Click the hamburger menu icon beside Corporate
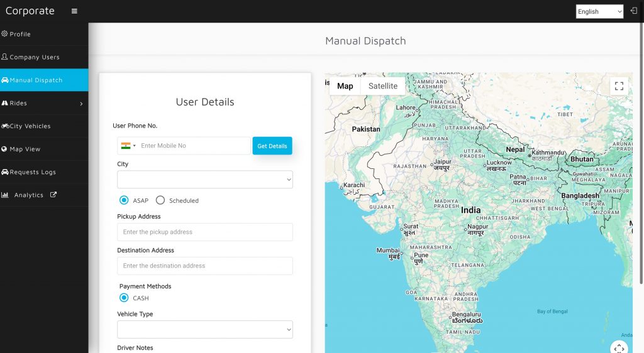Screen dimensions: 644x353 coord(74,11)
